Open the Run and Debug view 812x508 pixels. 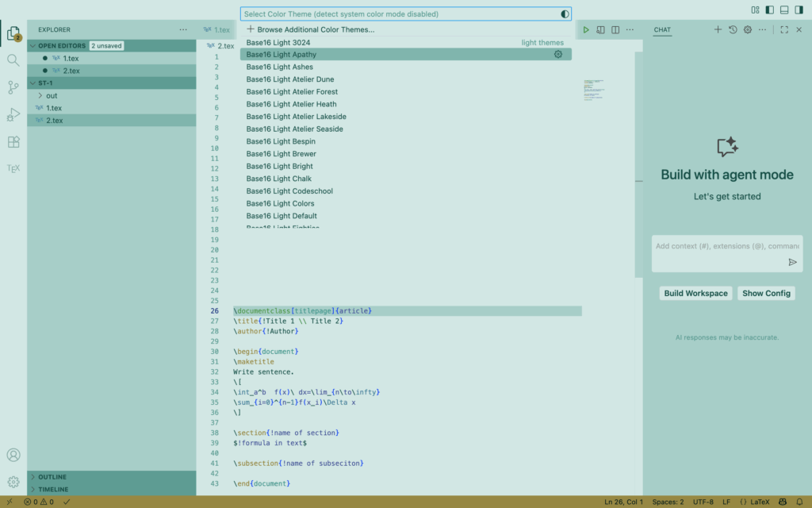click(x=13, y=115)
